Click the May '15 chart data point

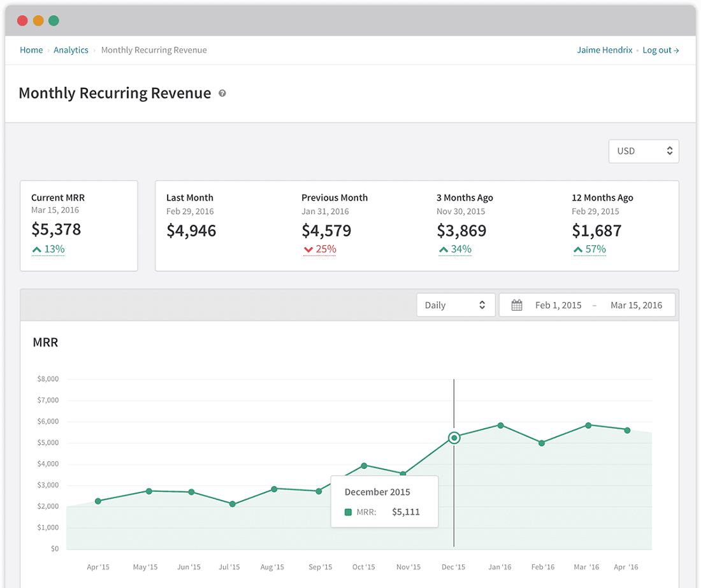click(x=149, y=491)
